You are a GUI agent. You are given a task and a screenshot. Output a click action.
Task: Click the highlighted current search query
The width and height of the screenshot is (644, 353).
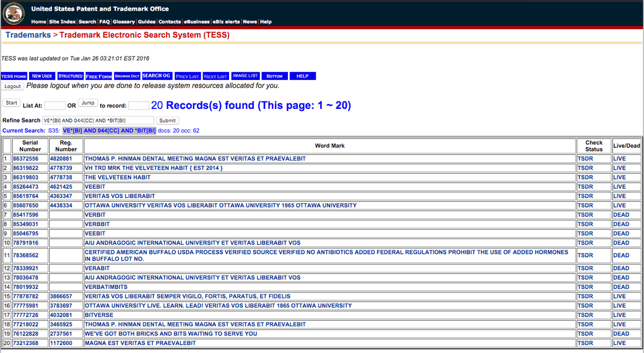coord(109,131)
